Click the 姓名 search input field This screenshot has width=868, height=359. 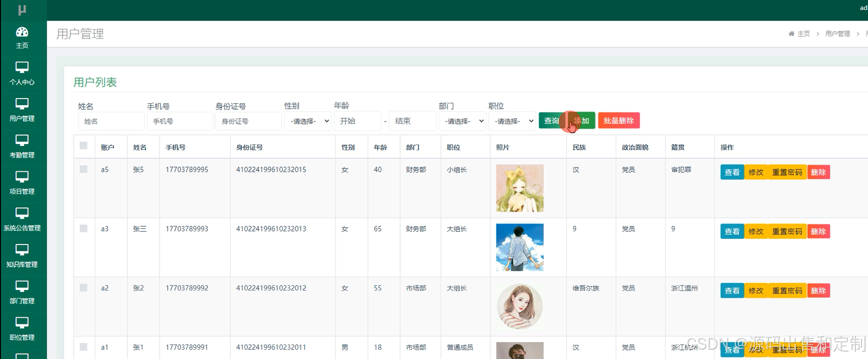pyautogui.click(x=111, y=121)
